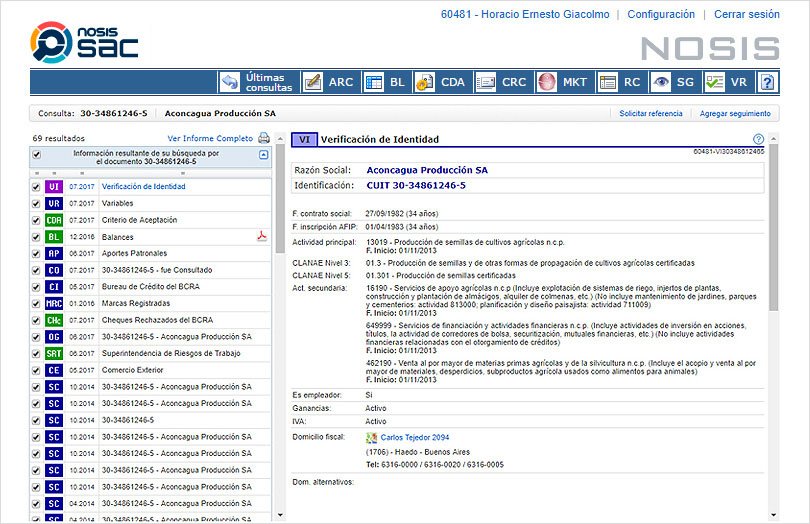Click the AP badge for Aportes Patronales
The height and width of the screenshot is (524, 810).
(x=54, y=253)
